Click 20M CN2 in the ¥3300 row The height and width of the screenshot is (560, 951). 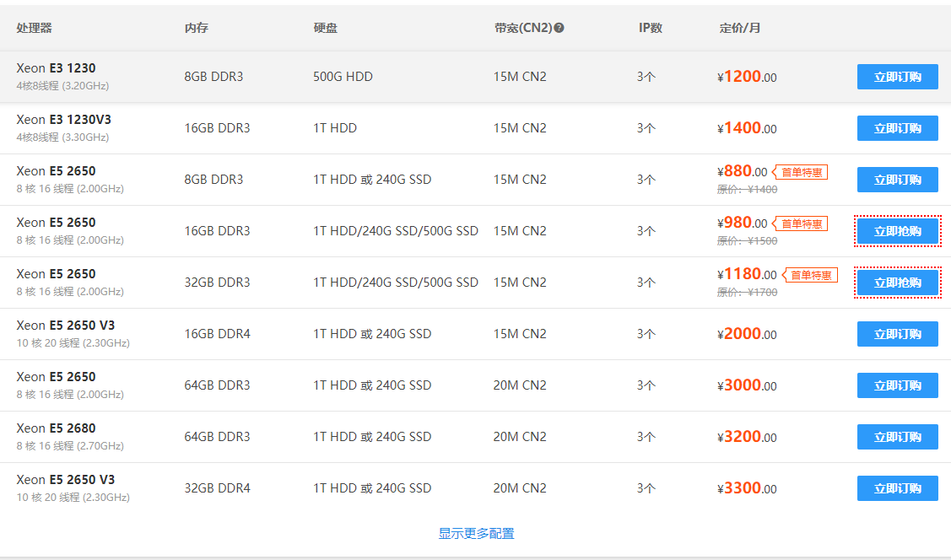pyautogui.click(x=520, y=489)
